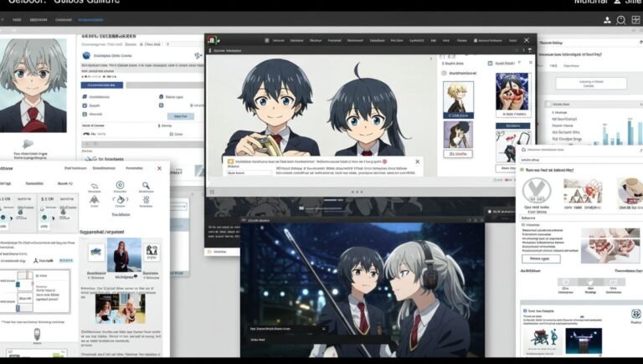643x364 pixels.
Task: Adjust the video progress bar under the viewer
Action: (x=326, y=208)
